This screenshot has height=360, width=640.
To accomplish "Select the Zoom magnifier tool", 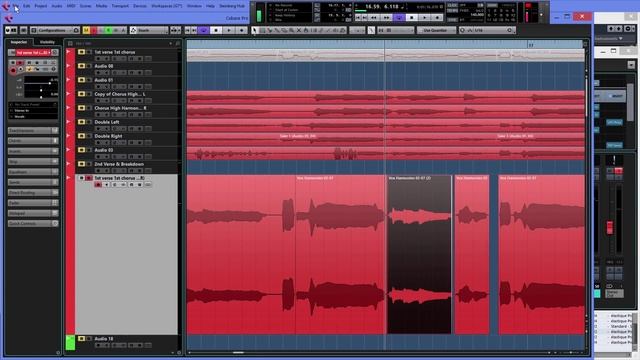I will tap(291, 30).
